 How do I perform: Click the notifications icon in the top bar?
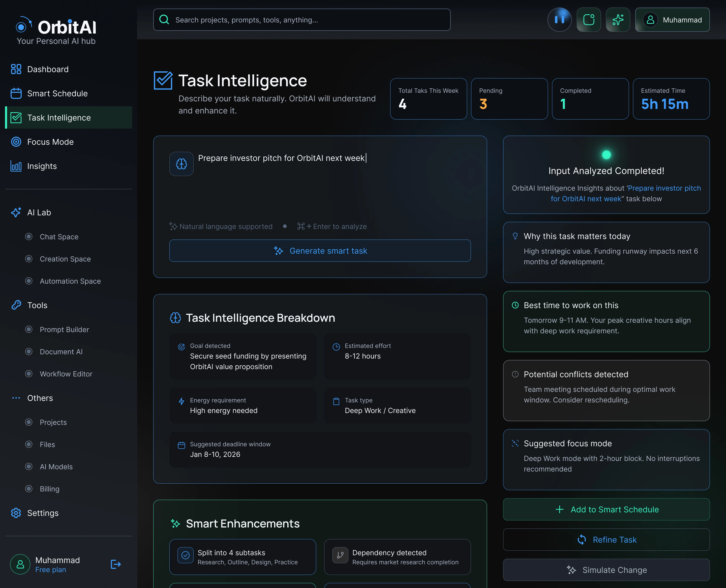589,20
